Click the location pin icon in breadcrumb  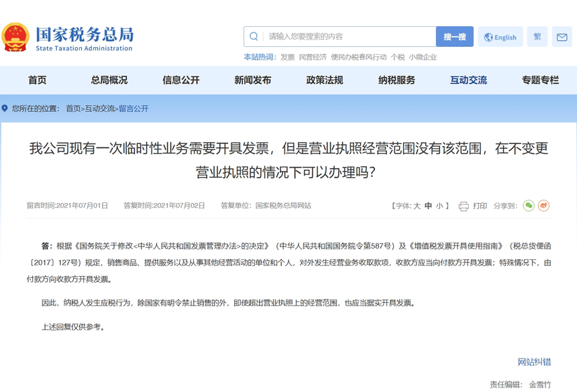[x=5, y=109]
